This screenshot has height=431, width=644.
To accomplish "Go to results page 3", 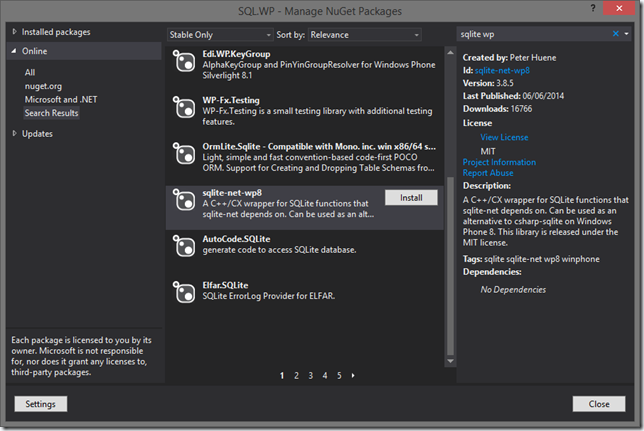I will [x=310, y=376].
